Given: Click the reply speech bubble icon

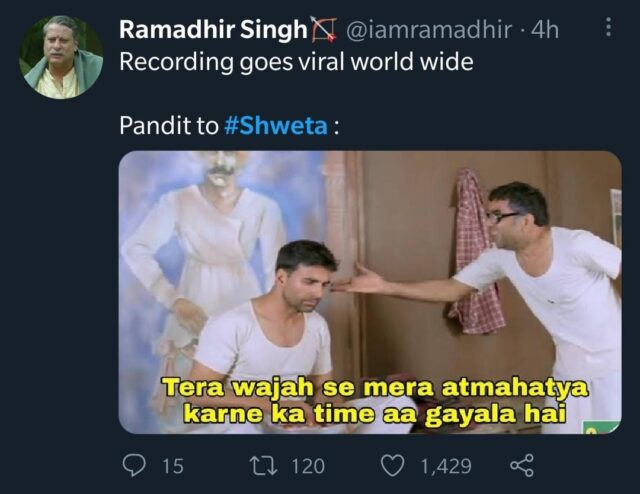Looking at the screenshot, I should point(134,466).
